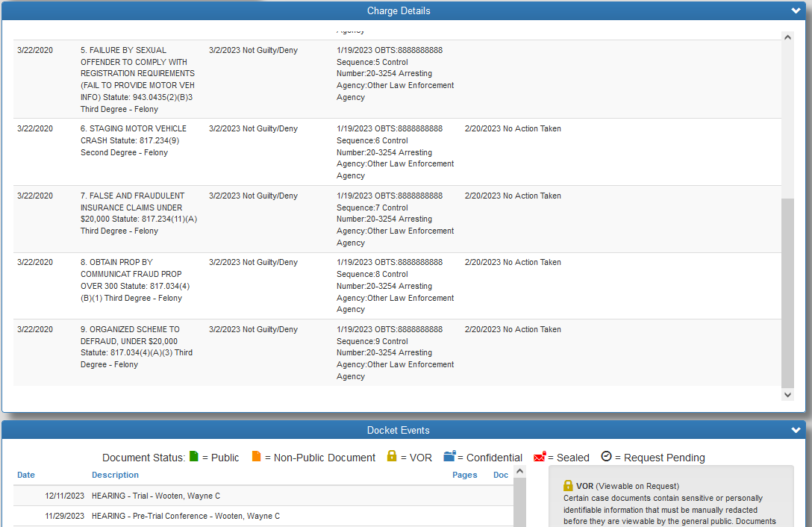
Task: Click the Charge Details scrollbar thumb
Action: tap(787, 293)
